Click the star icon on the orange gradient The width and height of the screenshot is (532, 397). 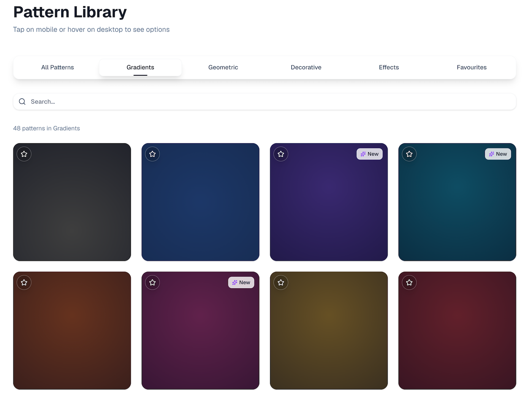(24, 283)
